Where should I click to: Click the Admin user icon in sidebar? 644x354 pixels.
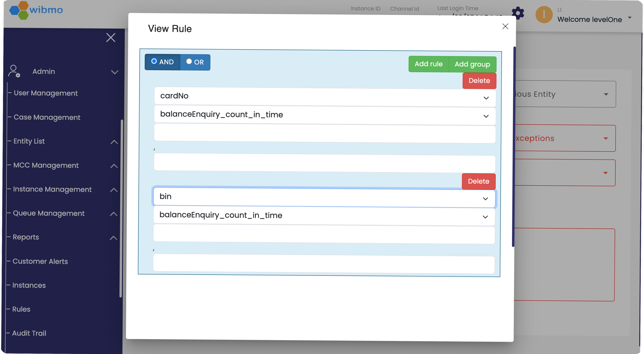click(x=14, y=71)
